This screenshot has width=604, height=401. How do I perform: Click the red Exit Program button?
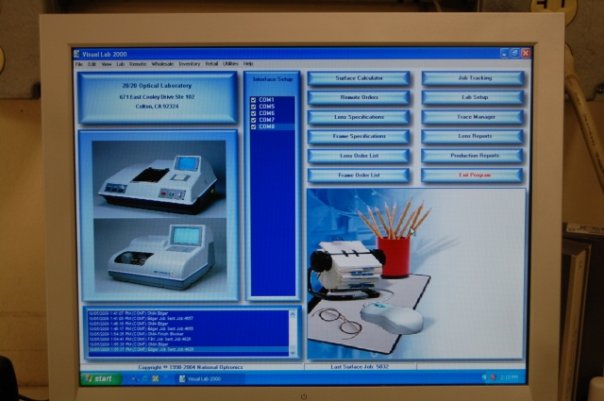coord(473,175)
